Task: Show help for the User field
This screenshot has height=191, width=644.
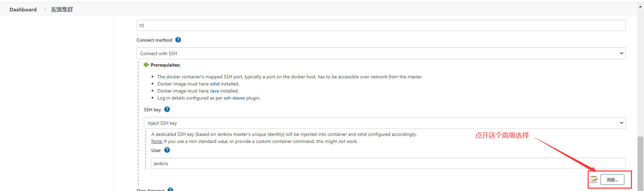Action: 167,150
